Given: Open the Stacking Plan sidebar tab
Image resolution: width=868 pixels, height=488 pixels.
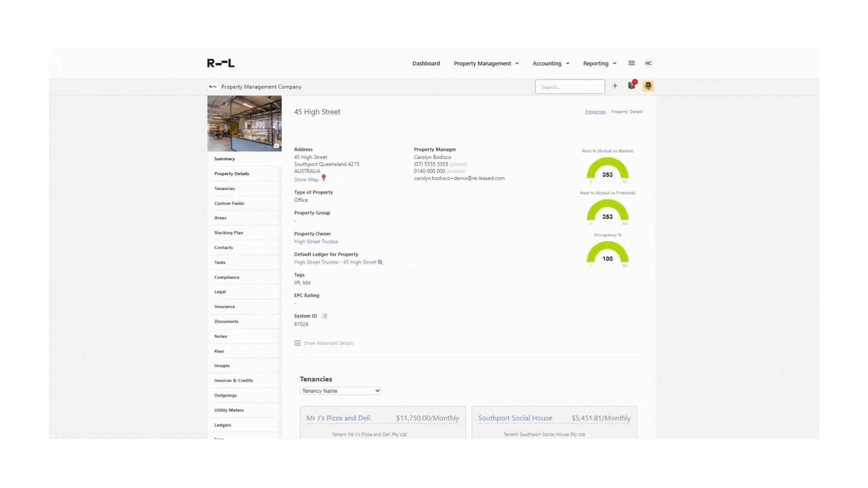Looking at the screenshot, I should coord(228,233).
